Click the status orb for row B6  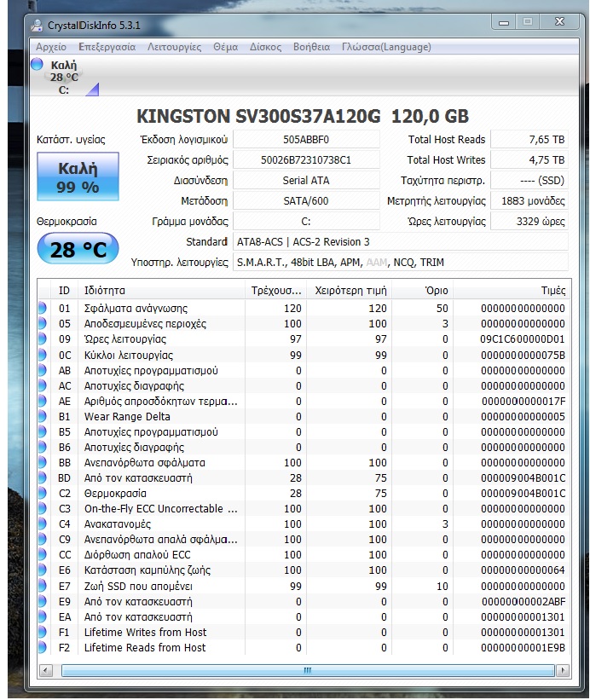(x=43, y=448)
